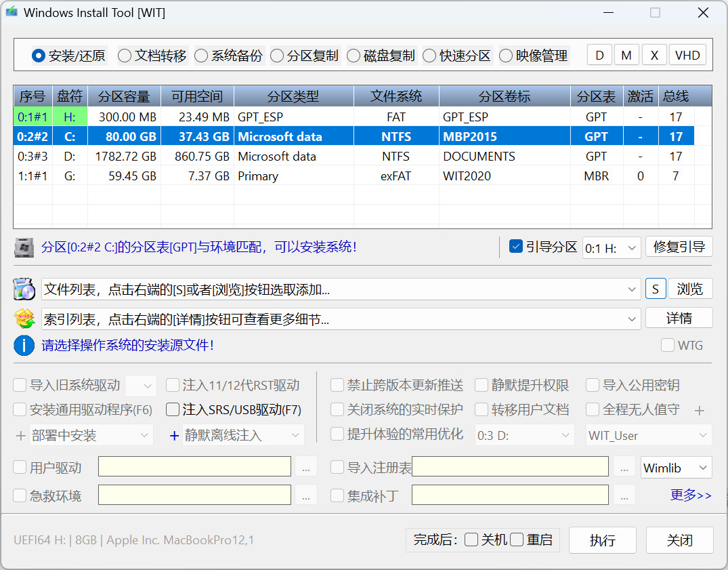Click the 更多>> link
728x570 pixels.
pyautogui.click(x=691, y=495)
